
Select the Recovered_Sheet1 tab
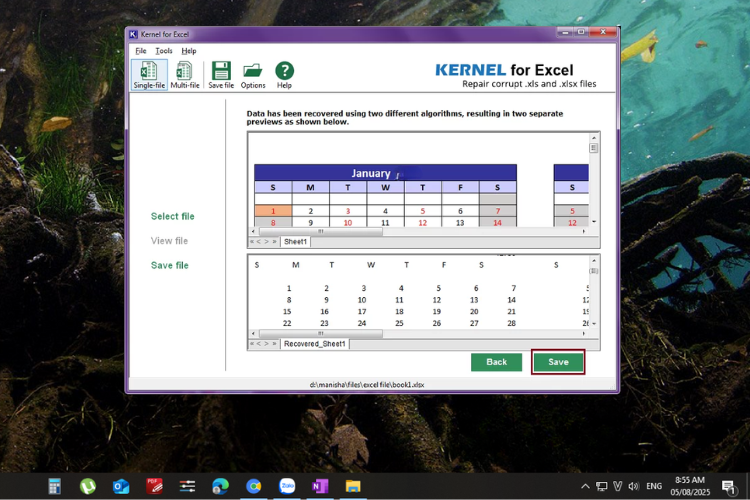pos(314,344)
